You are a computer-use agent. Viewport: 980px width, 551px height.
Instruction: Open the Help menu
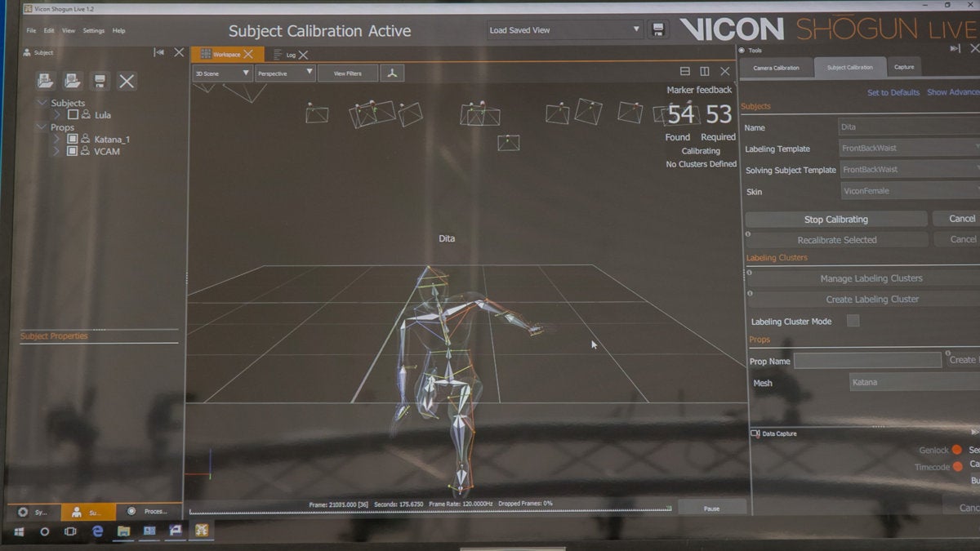(118, 31)
